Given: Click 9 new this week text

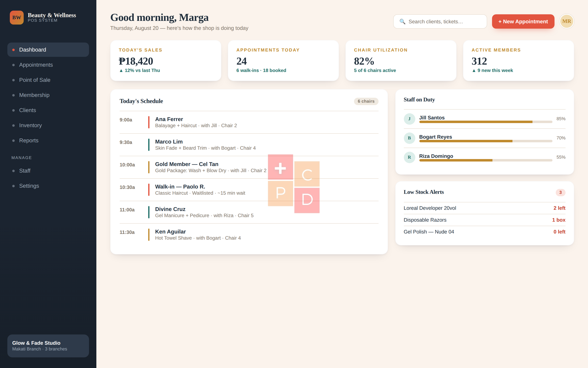Looking at the screenshot, I should pyautogui.click(x=492, y=70).
